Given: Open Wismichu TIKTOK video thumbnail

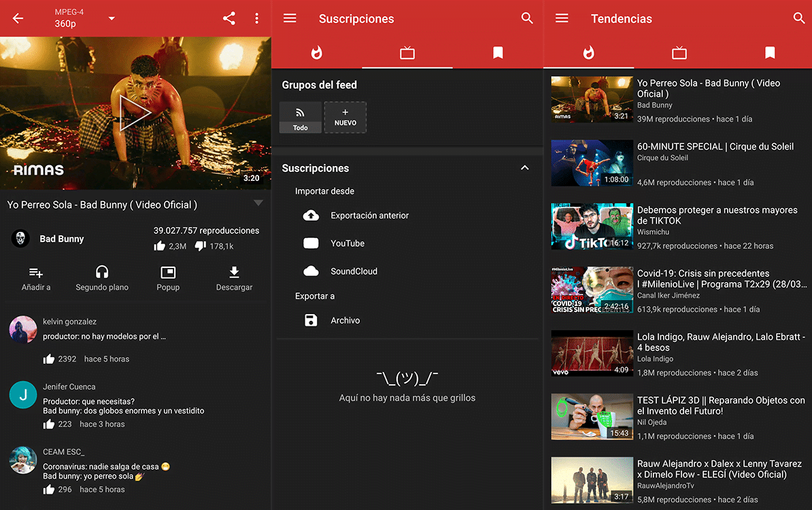Looking at the screenshot, I should click(592, 226).
